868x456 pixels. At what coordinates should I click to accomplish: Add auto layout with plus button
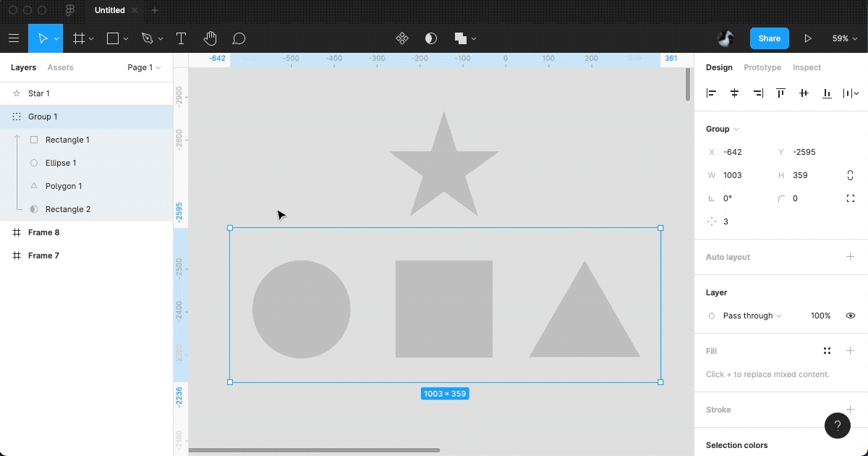(x=850, y=257)
